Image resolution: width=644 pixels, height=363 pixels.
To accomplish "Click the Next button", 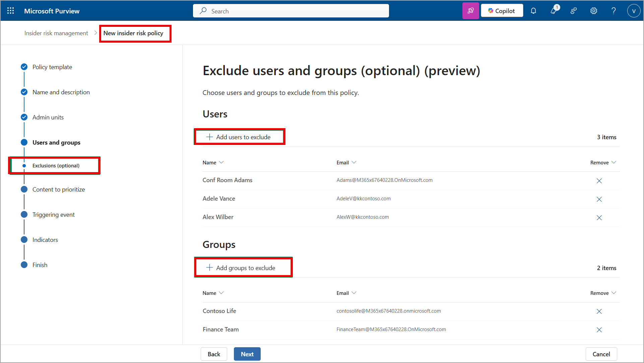I will tap(247, 354).
